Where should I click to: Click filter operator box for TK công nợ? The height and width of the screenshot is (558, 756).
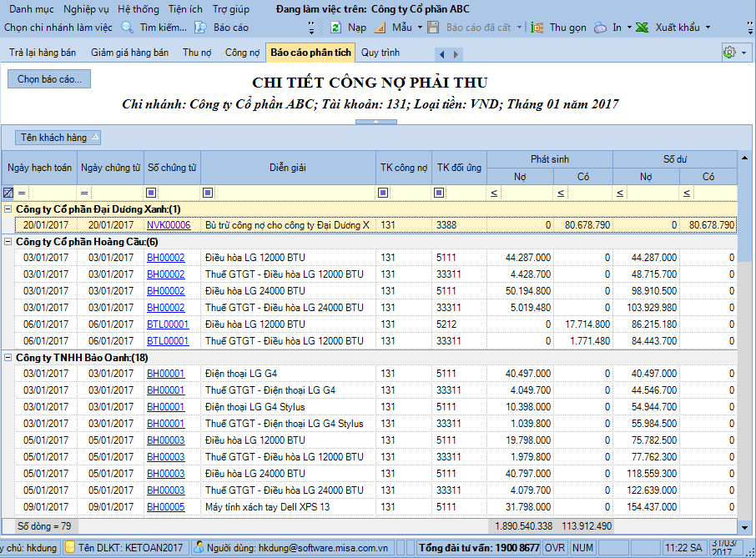[383, 193]
